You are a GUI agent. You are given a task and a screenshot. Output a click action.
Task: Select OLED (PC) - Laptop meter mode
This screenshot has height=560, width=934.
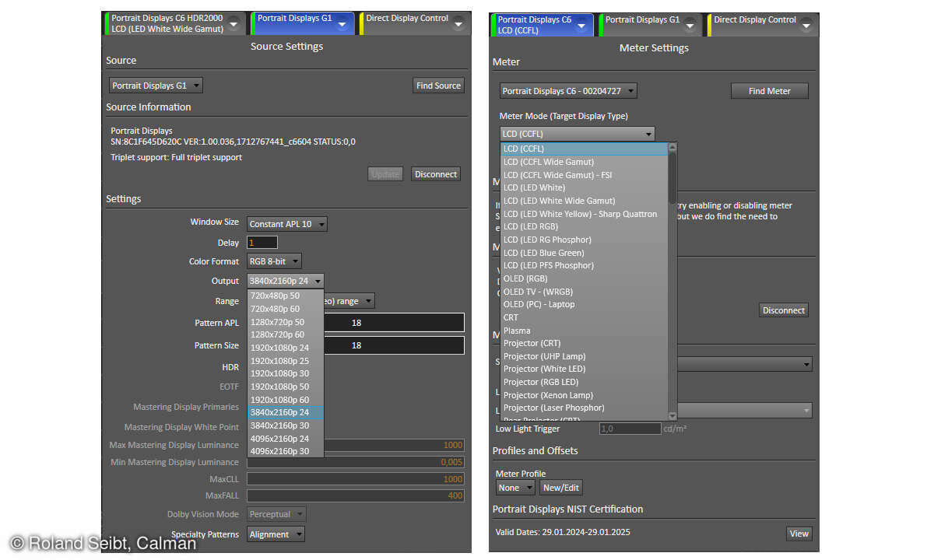pyautogui.click(x=584, y=304)
